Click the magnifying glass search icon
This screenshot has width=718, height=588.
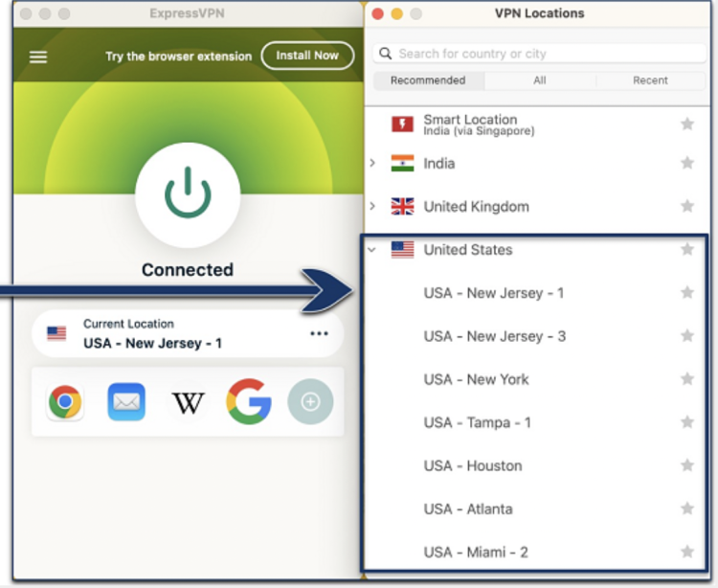tap(386, 54)
